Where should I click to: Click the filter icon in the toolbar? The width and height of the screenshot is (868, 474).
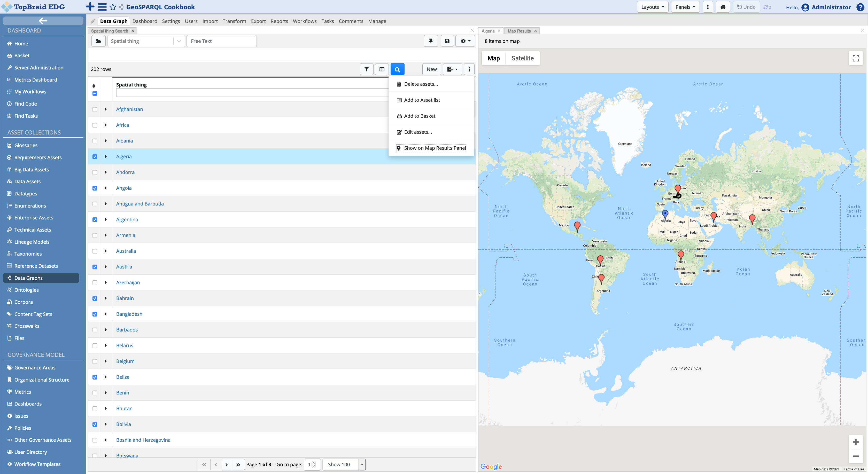point(366,69)
